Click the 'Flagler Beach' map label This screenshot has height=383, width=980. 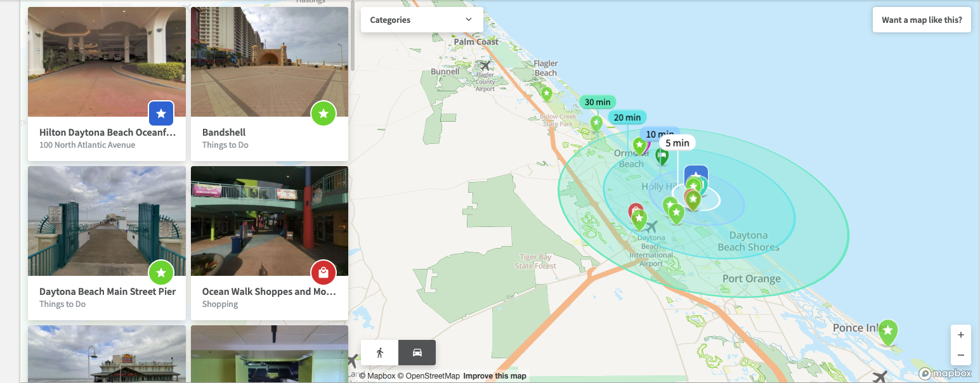(546, 68)
